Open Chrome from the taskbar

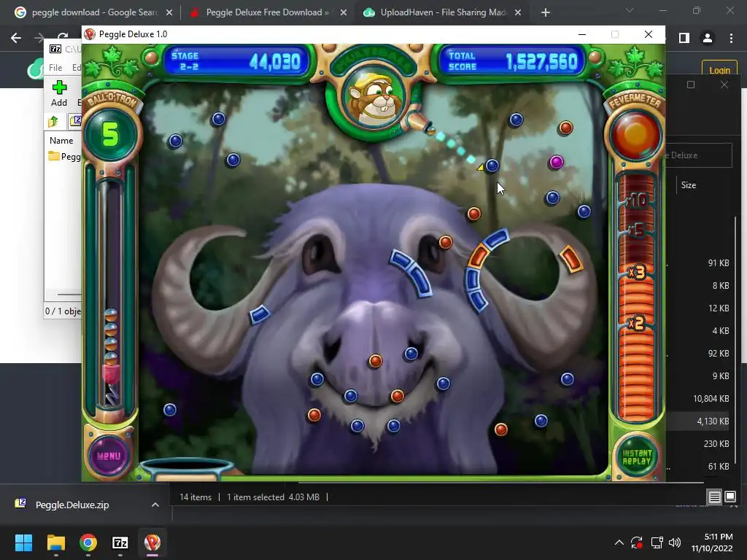click(x=88, y=542)
